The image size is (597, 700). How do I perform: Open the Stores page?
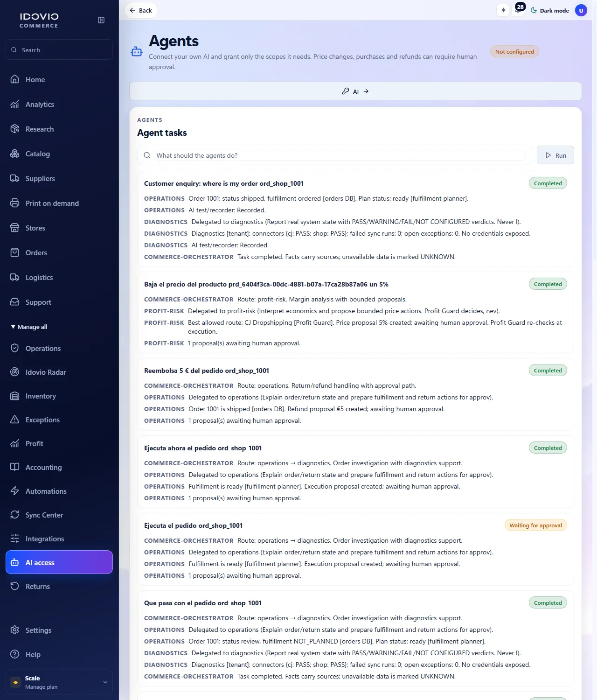point(59,228)
